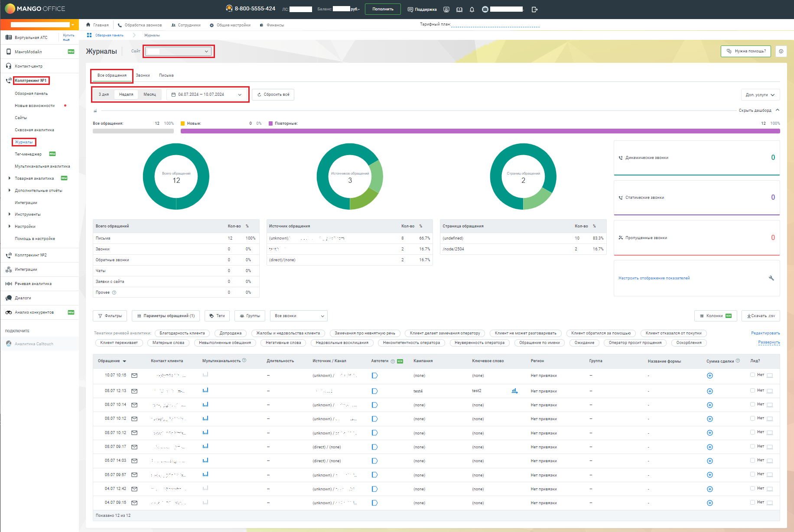Switch to Письма tab

coord(166,75)
